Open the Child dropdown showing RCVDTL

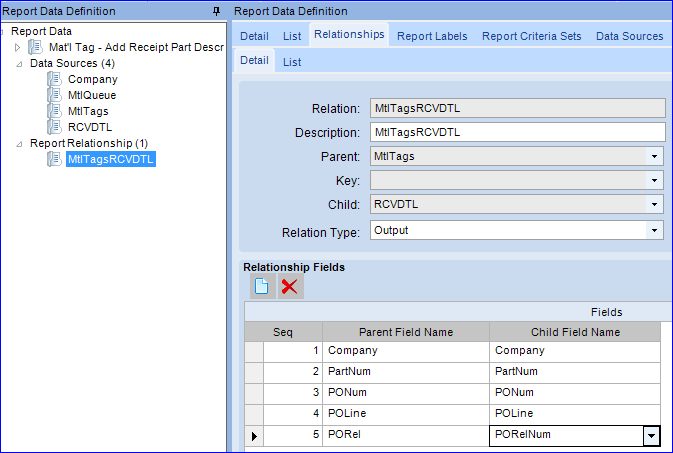[654, 204]
